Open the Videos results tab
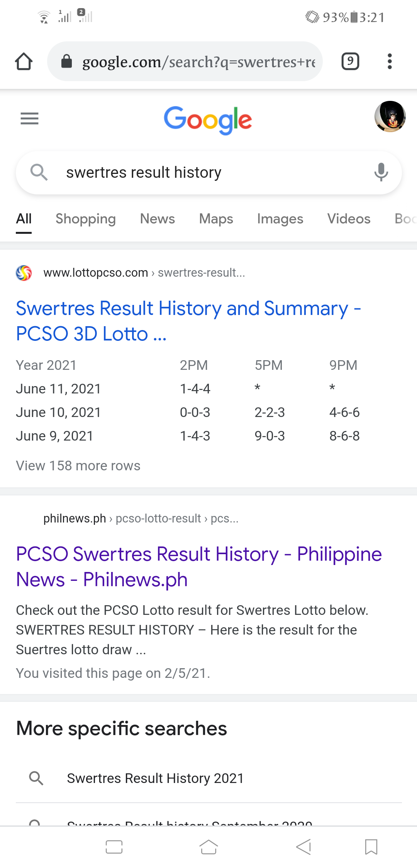 pyautogui.click(x=349, y=219)
